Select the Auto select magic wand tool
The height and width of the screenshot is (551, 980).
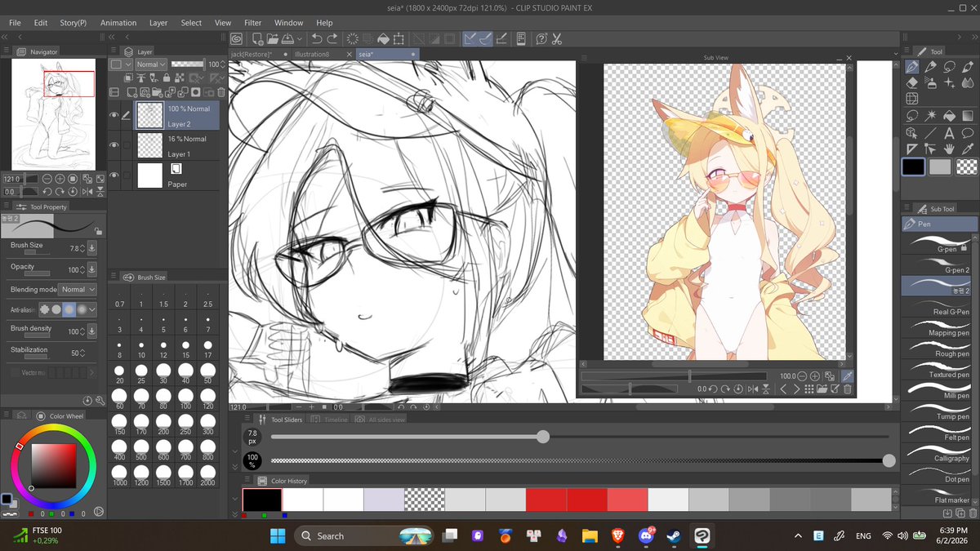(931, 114)
